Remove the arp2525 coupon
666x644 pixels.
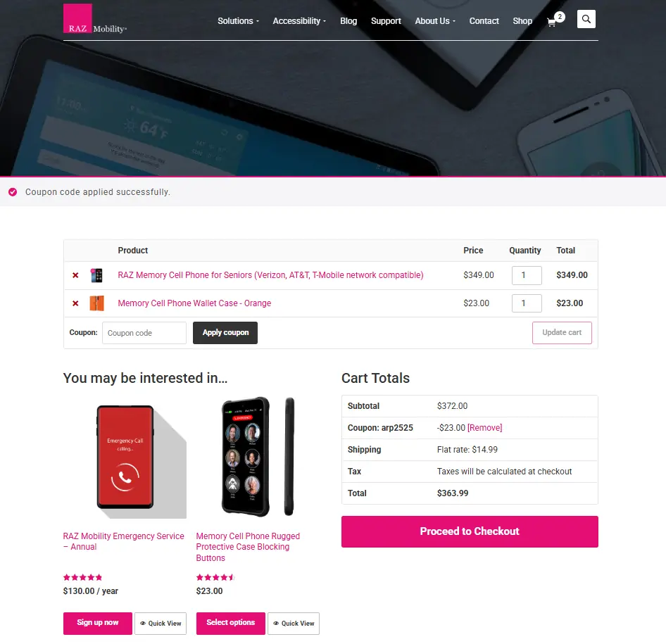484,428
